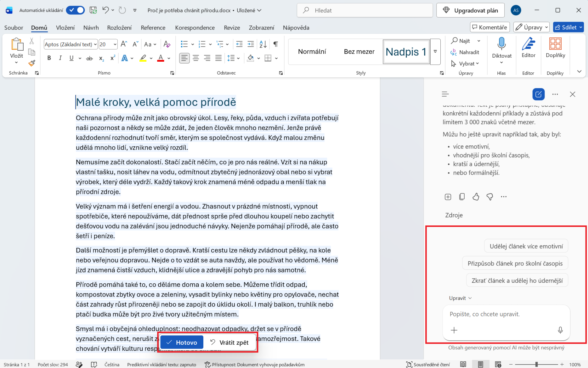Switch to the Rozložení tab
Screen dimensions: 588x368
[x=119, y=28]
